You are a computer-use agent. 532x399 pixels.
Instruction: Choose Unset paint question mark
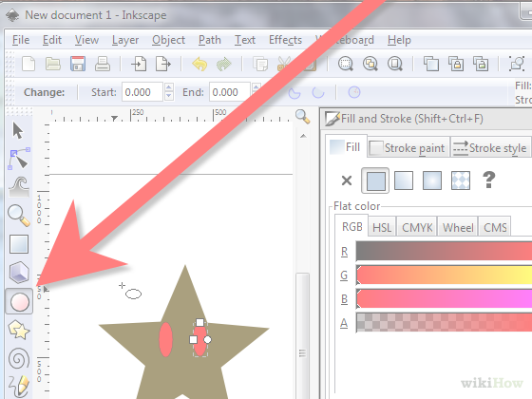click(488, 180)
